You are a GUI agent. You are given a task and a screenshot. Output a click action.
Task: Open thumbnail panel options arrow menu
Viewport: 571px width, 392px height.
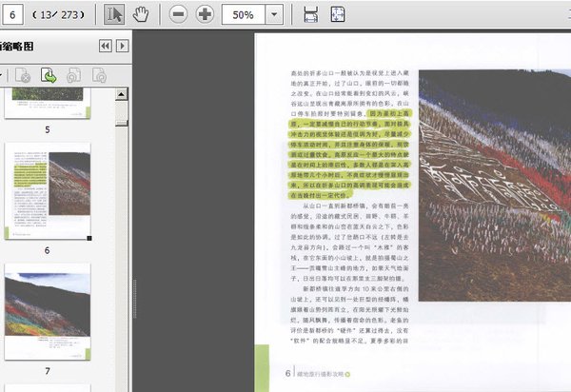click(121, 46)
